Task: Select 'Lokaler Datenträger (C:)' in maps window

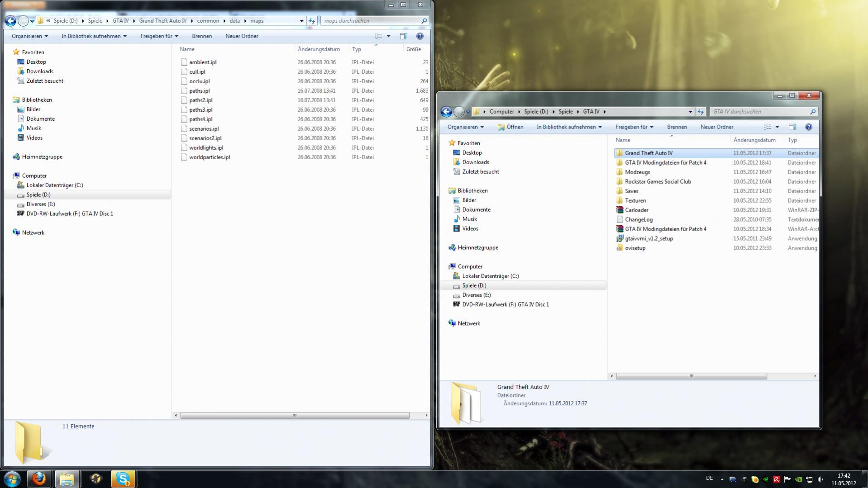Action: click(x=54, y=185)
